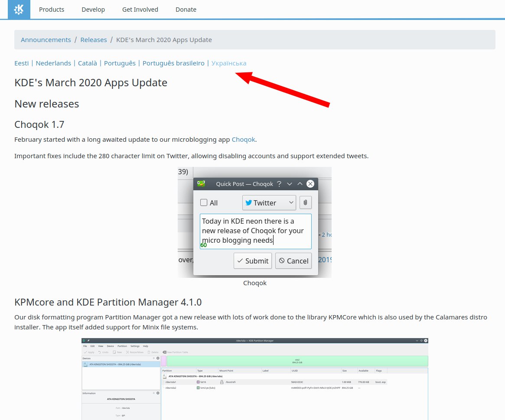Image resolution: width=505 pixels, height=420 pixels.
Task: Click the 'Choqok' image caption text
Action: coord(255,283)
